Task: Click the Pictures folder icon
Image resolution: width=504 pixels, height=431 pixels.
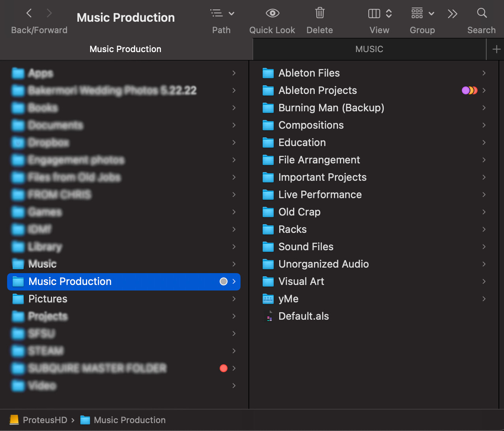Action: (x=18, y=299)
